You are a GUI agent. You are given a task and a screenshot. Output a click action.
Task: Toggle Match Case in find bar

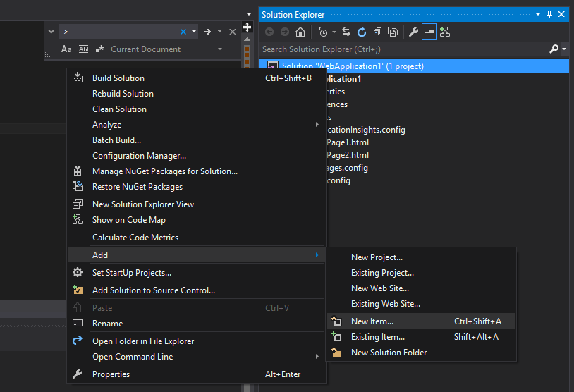pos(66,49)
